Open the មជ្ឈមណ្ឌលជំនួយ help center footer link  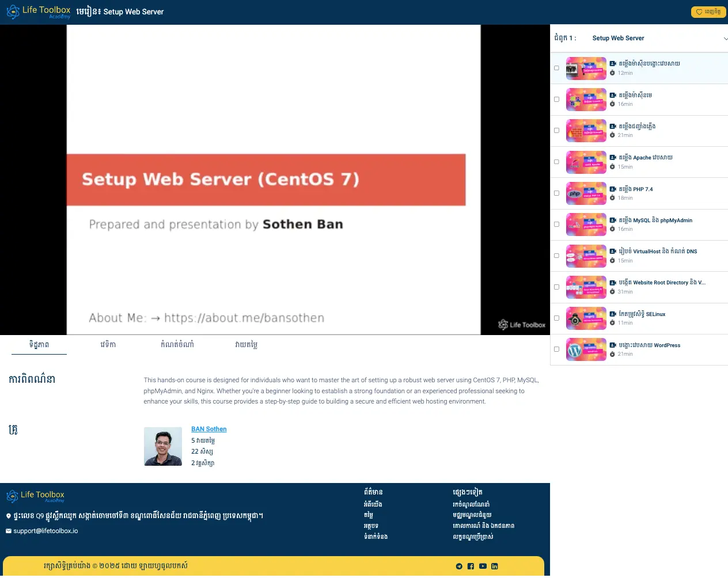click(x=472, y=515)
